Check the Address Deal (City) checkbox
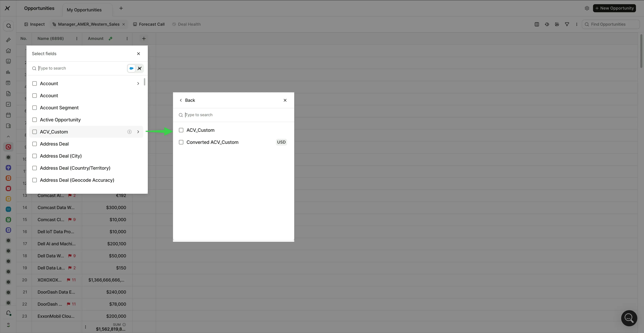The image size is (644, 333). (35, 156)
